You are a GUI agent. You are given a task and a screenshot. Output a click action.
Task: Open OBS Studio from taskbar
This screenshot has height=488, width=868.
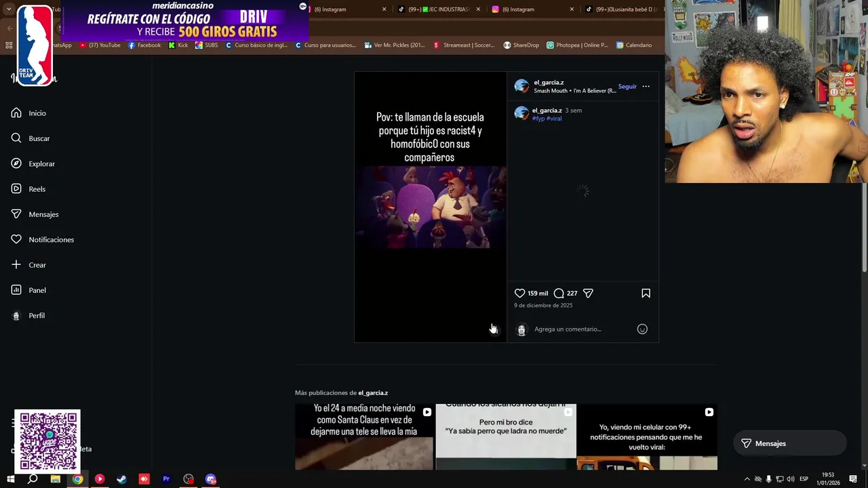[189, 479]
